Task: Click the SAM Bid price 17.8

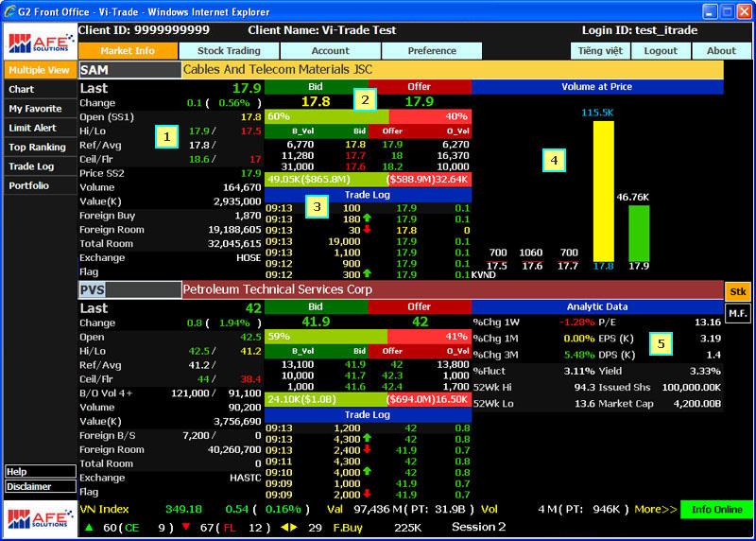Action: [x=316, y=102]
